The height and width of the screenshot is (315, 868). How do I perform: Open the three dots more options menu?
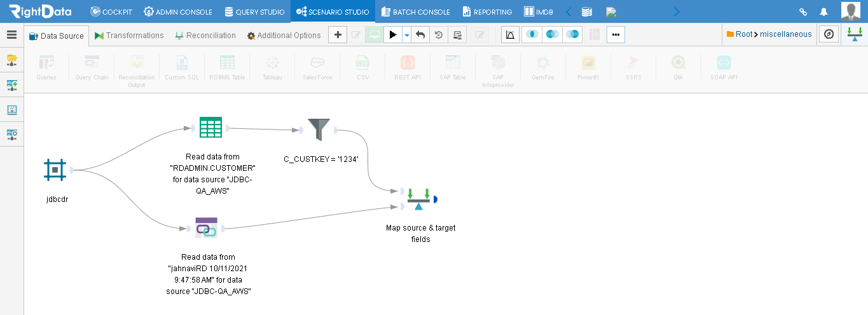pyautogui.click(x=616, y=35)
